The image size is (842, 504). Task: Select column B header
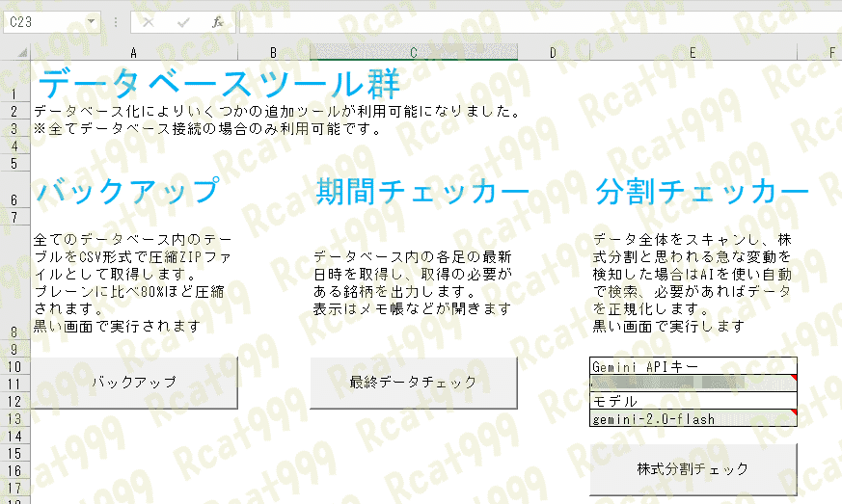pos(273,53)
